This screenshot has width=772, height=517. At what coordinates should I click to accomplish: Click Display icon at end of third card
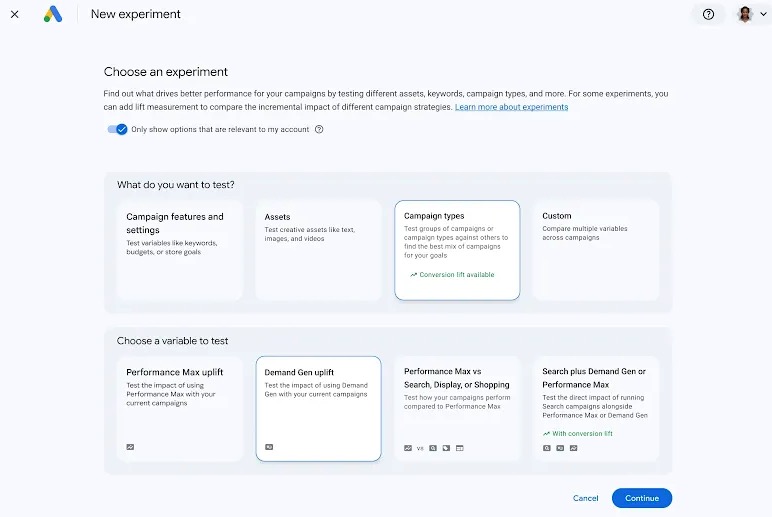(x=459, y=448)
